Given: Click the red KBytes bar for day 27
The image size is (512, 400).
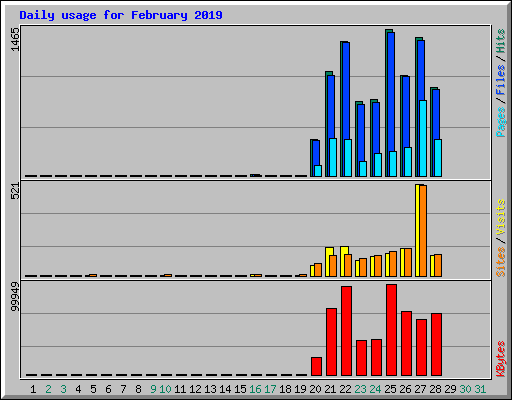Looking at the screenshot, I should pyautogui.click(x=421, y=347).
